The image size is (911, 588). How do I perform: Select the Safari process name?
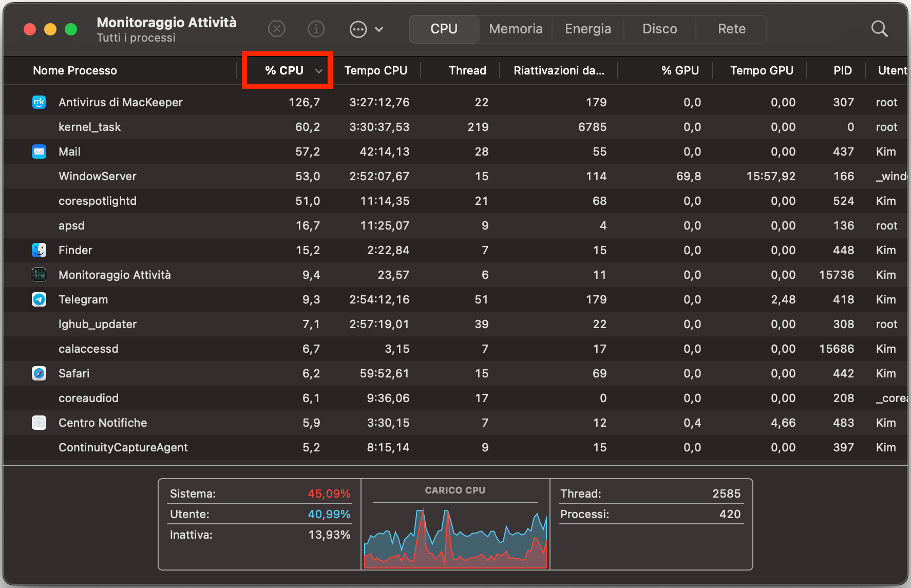point(74,373)
